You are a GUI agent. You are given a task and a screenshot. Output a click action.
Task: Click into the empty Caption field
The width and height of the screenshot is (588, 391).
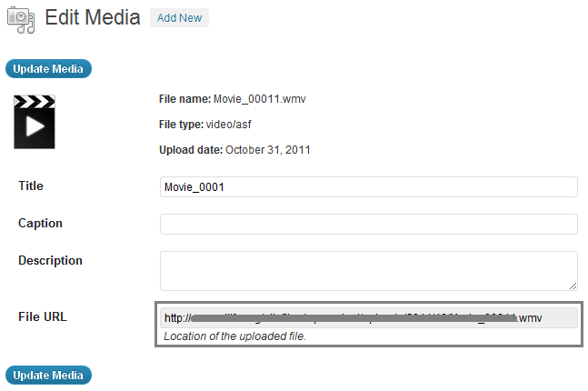click(x=368, y=224)
